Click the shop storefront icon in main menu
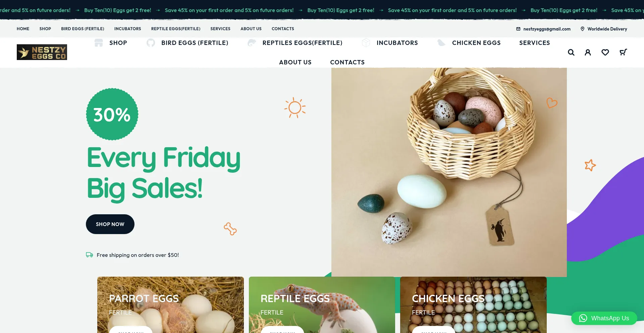This screenshot has width=644, height=333. (x=99, y=43)
